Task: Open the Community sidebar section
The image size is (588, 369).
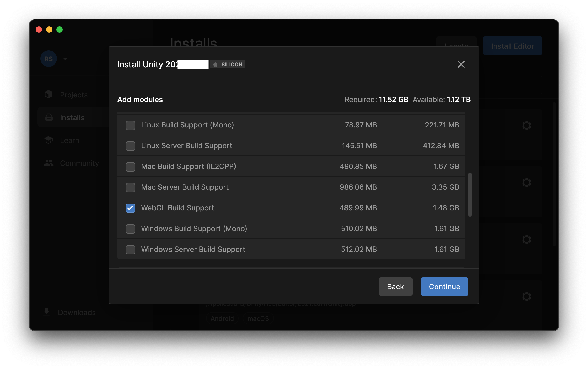Action: (x=79, y=163)
